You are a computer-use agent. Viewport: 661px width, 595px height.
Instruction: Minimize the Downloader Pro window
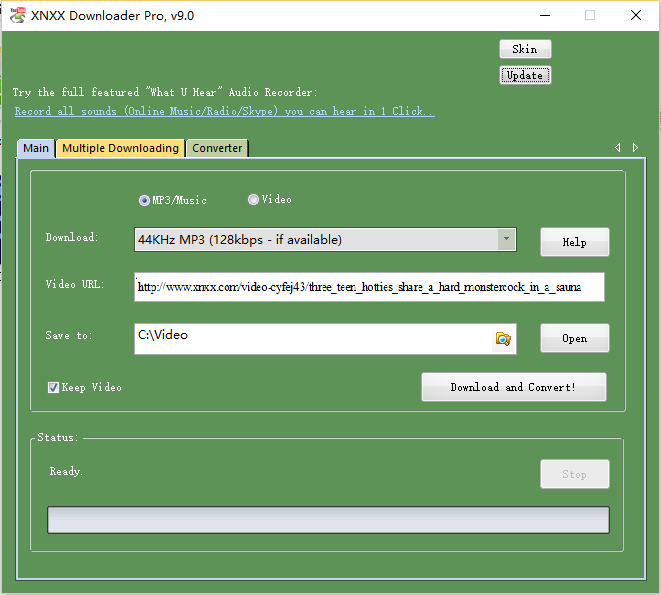[545, 16]
